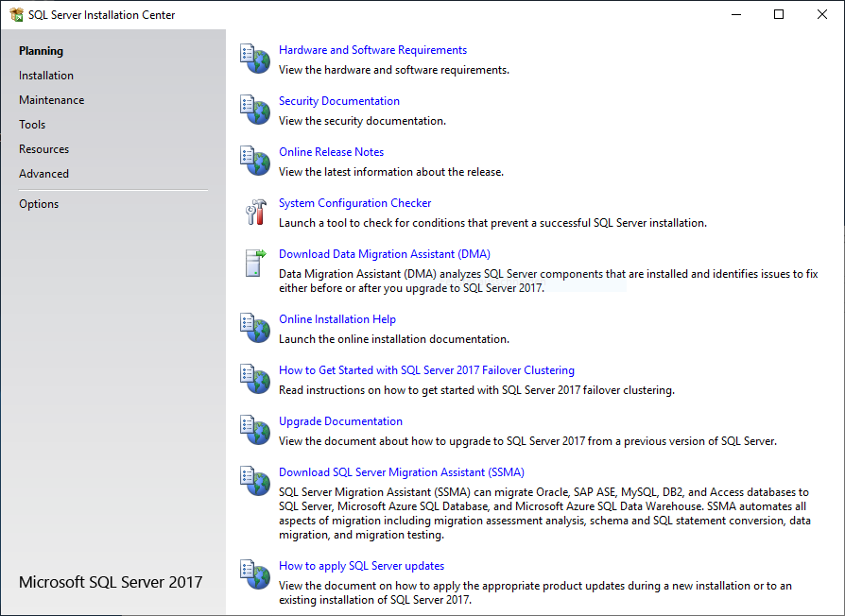Click the How to apply updates icon

click(x=255, y=574)
